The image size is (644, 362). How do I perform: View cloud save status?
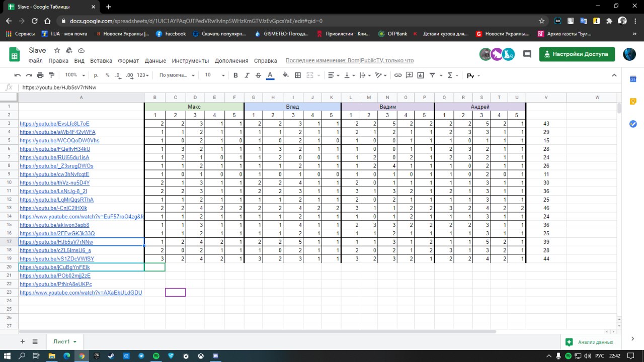(x=82, y=51)
